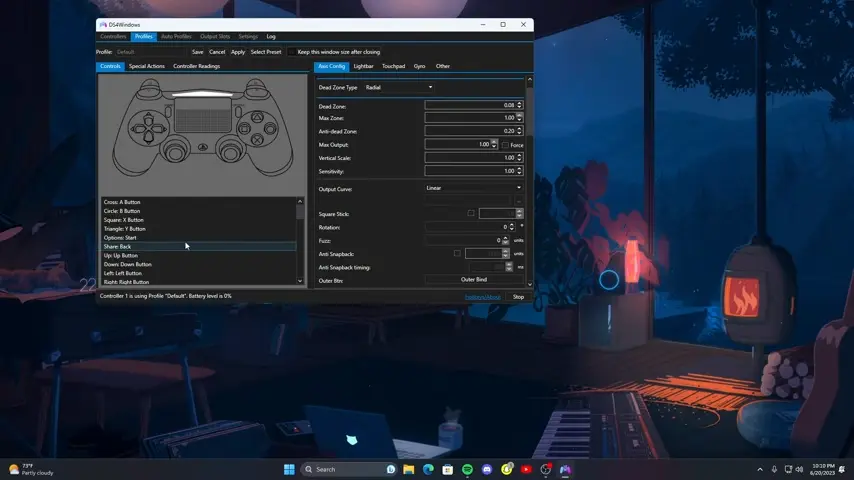Switch to the Auto Profiles tab

click(x=176, y=37)
